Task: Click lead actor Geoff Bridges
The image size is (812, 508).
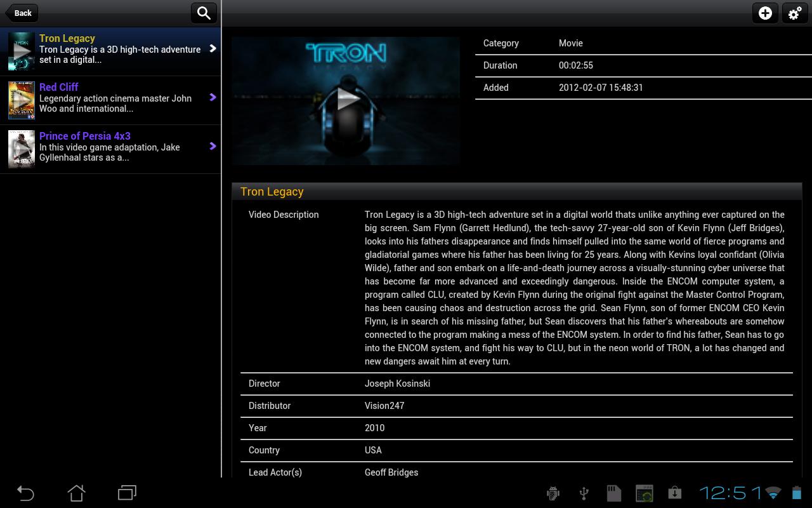Action: coord(391,472)
